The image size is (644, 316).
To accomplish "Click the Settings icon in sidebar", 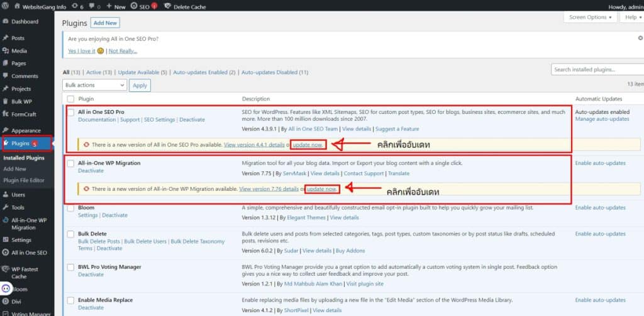I will click(5, 240).
